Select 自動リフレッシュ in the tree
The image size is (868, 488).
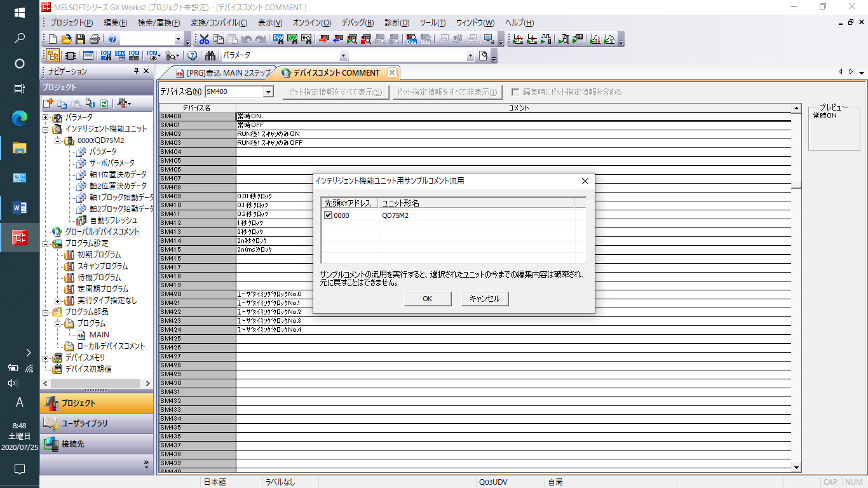pos(113,220)
